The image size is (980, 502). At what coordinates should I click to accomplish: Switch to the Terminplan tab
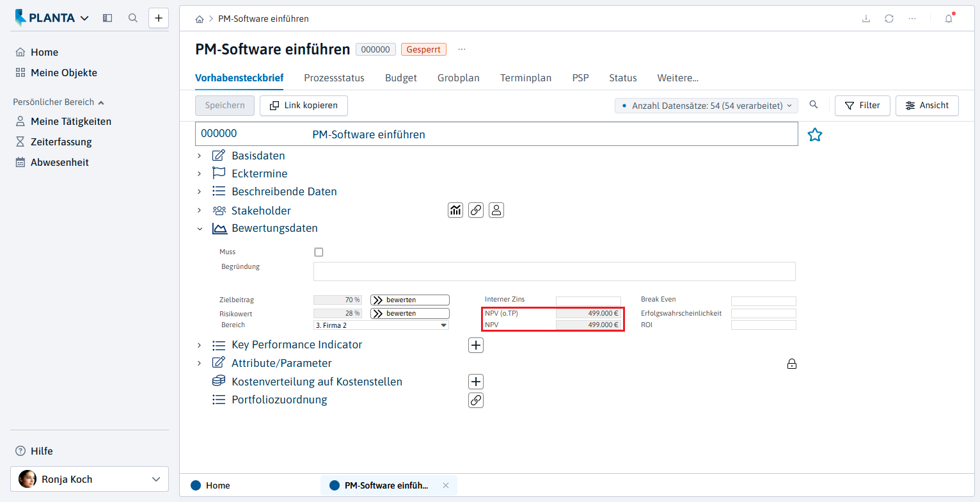(526, 78)
